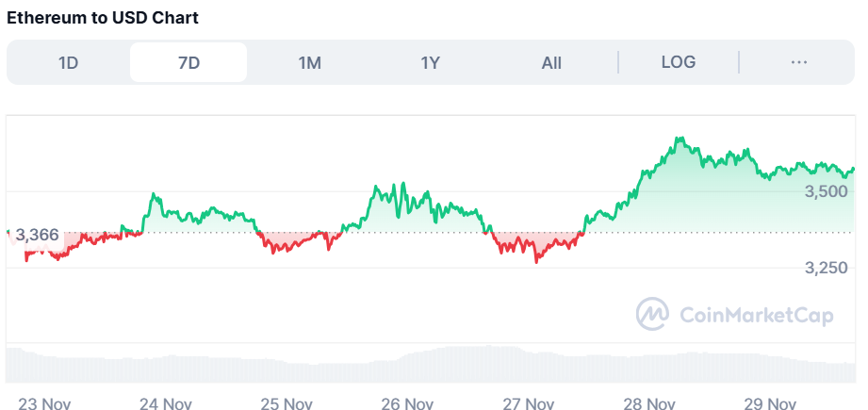
Task: Click the 28 Nov date label
Action: (650, 403)
